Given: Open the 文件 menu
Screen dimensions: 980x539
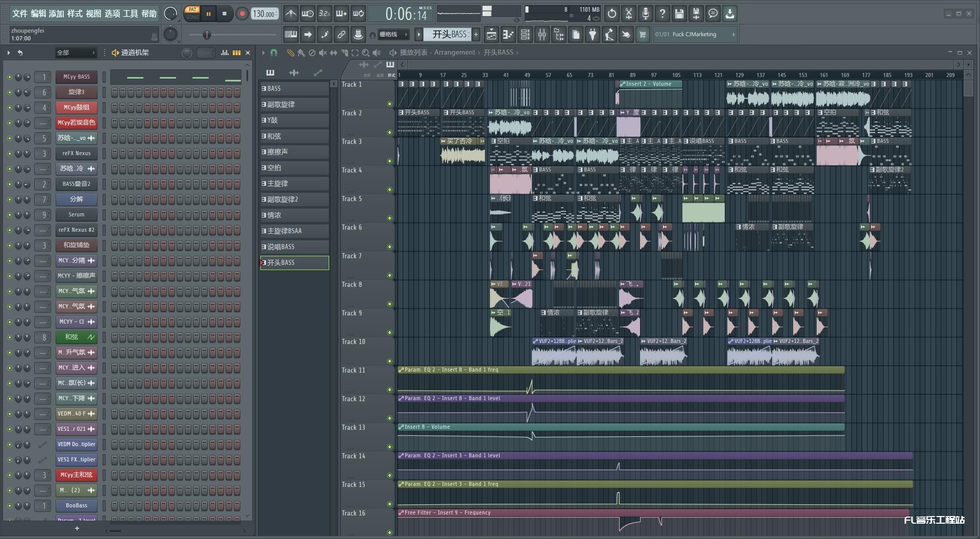Looking at the screenshot, I should (19, 13).
